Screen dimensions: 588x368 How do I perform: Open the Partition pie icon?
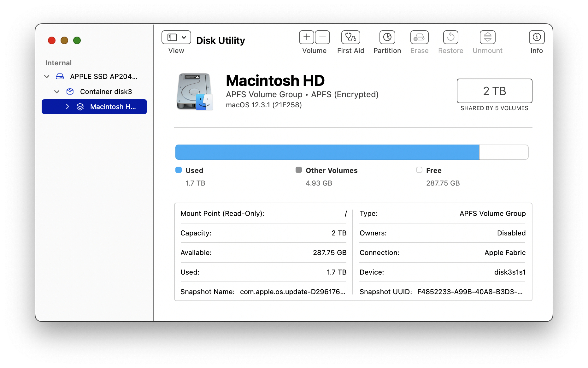387,37
